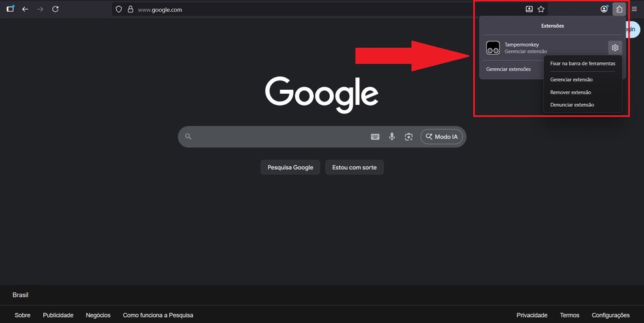Bookmark this page with the star
The width and height of the screenshot is (644, 323).
tap(541, 9)
